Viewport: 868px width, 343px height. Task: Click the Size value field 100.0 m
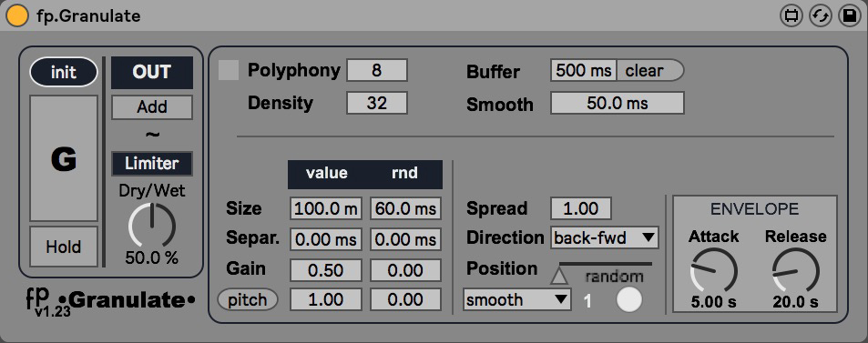click(325, 208)
